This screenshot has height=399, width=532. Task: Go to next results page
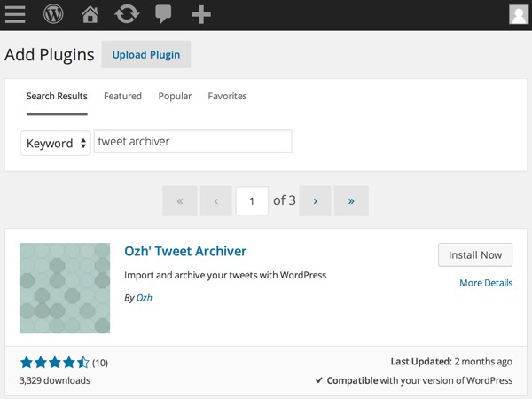point(315,201)
